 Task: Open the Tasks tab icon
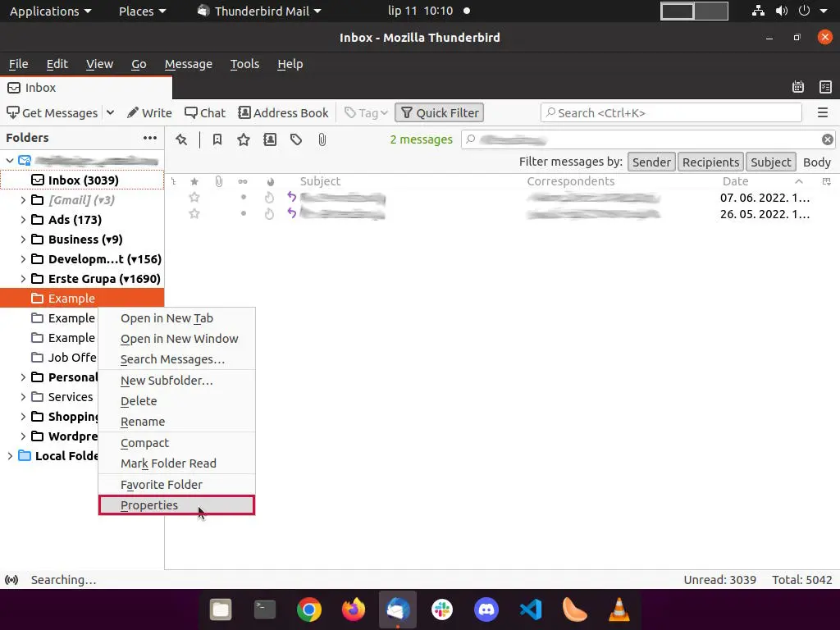pos(825,87)
